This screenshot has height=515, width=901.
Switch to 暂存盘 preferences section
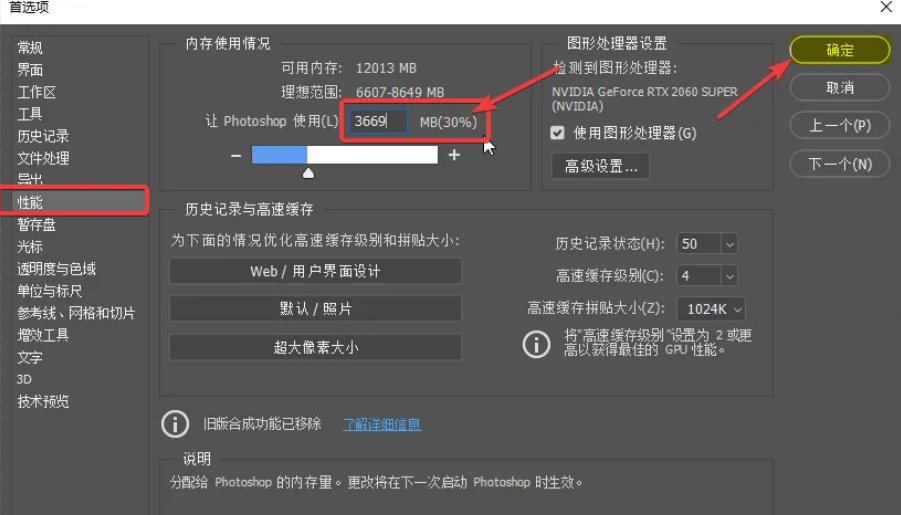[36, 225]
